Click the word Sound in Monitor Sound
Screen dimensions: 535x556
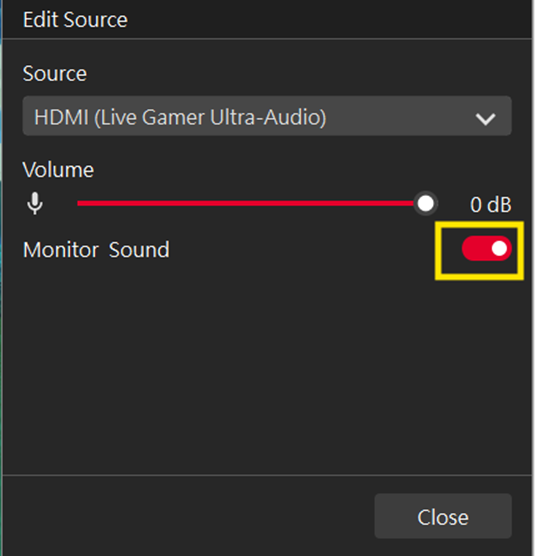pyautogui.click(x=139, y=250)
